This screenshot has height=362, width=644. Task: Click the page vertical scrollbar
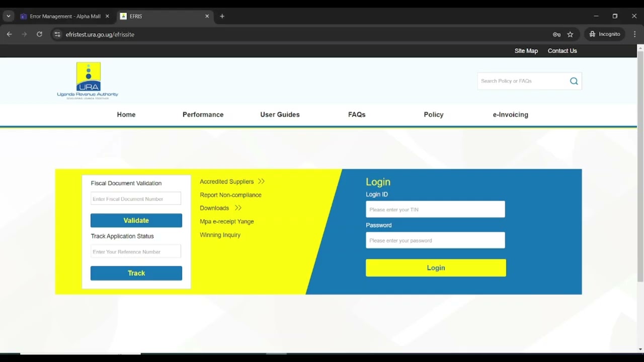click(x=640, y=166)
